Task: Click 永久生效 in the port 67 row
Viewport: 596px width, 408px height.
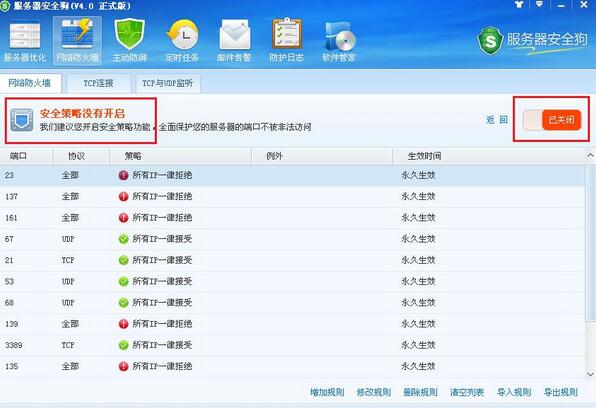Action: click(418, 239)
